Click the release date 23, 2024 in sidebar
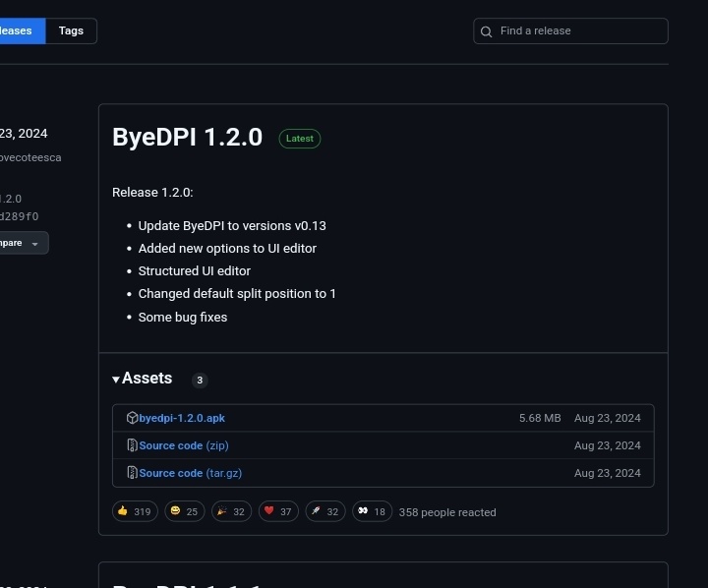The height and width of the screenshot is (588, 708). click(x=24, y=134)
